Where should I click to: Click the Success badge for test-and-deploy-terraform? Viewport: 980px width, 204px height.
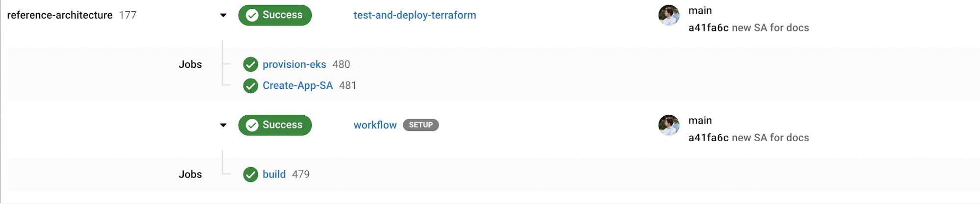pos(275,15)
